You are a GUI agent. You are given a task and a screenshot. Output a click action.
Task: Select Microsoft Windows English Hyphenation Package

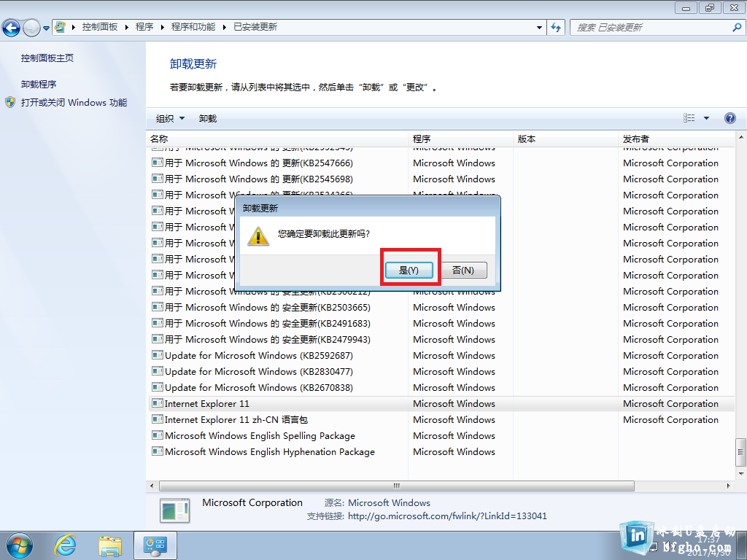point(441,451)
